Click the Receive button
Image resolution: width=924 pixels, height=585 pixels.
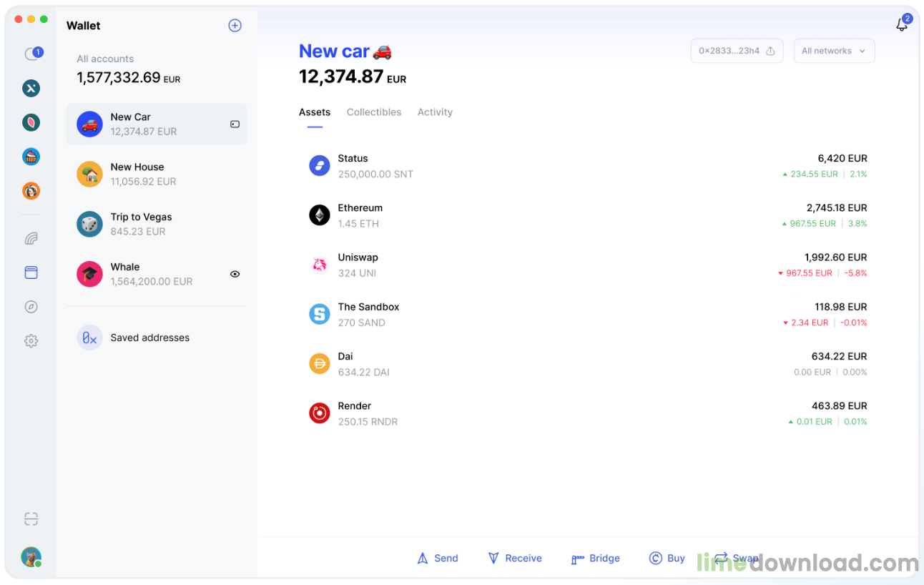tap(515, 559)
